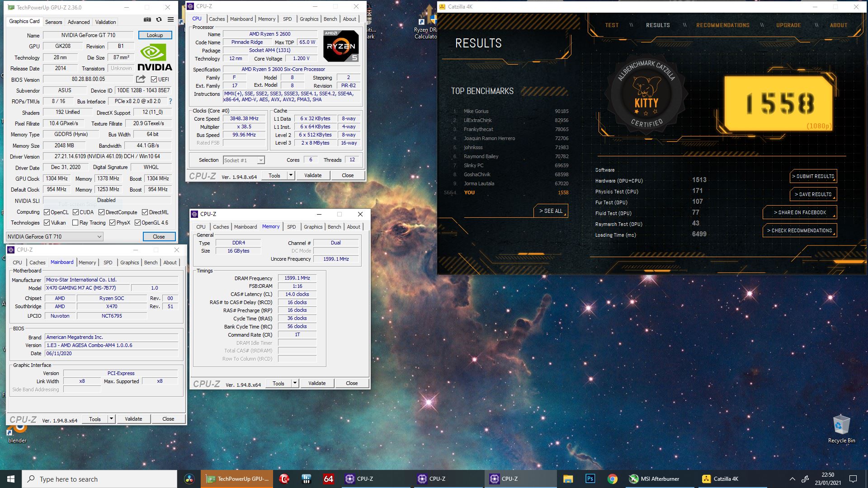The image size is (868, 488).
Task: Toggle the CUDA checkbox
Action: (75, 212)
